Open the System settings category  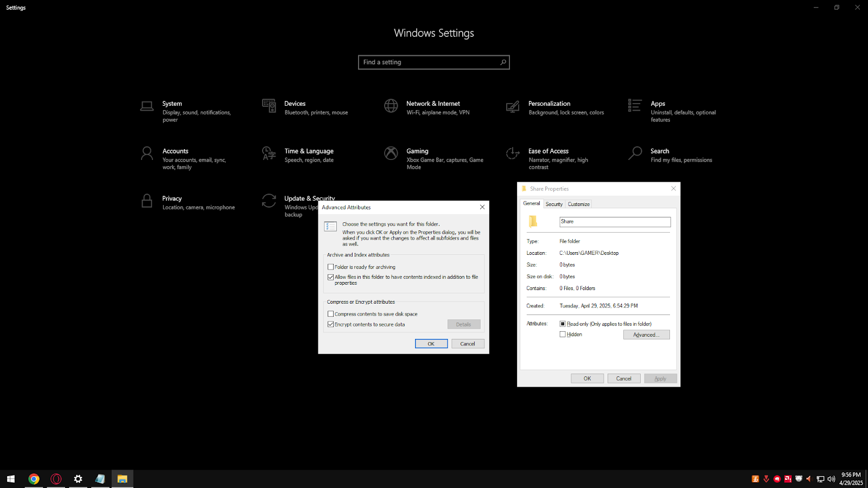tap(172, 104)
